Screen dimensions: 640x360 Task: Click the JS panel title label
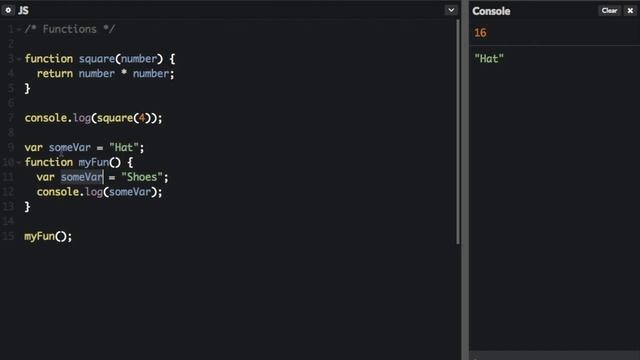(23, 11)
